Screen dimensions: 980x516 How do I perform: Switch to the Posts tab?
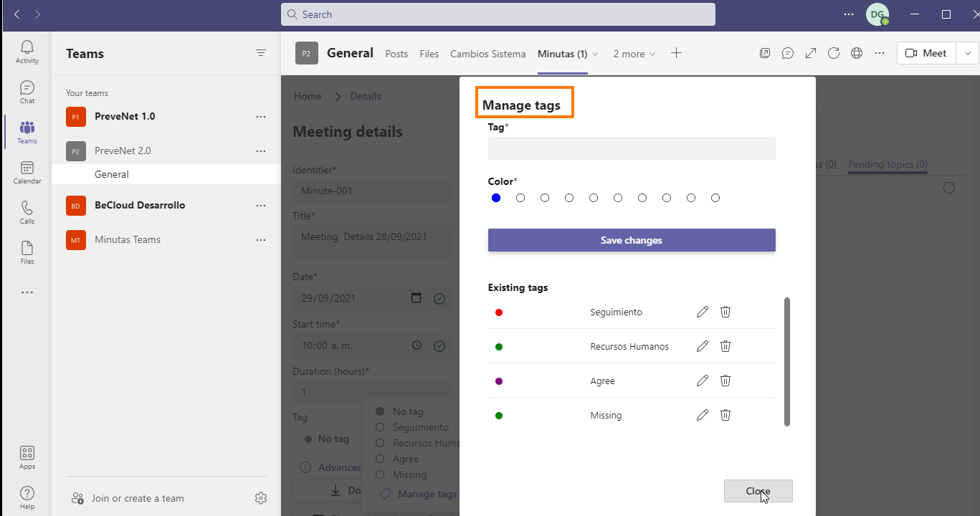396,54
